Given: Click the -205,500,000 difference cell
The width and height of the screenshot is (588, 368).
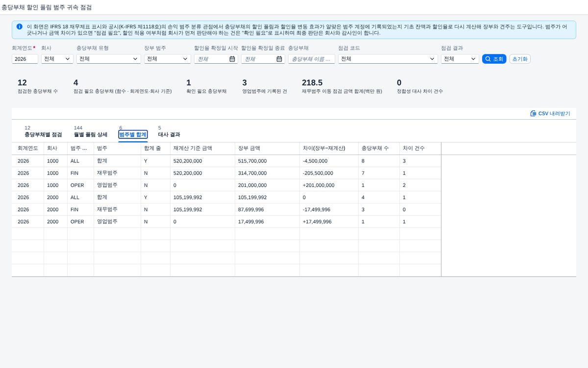Looking at the screenshot, I should coord(329,173).
